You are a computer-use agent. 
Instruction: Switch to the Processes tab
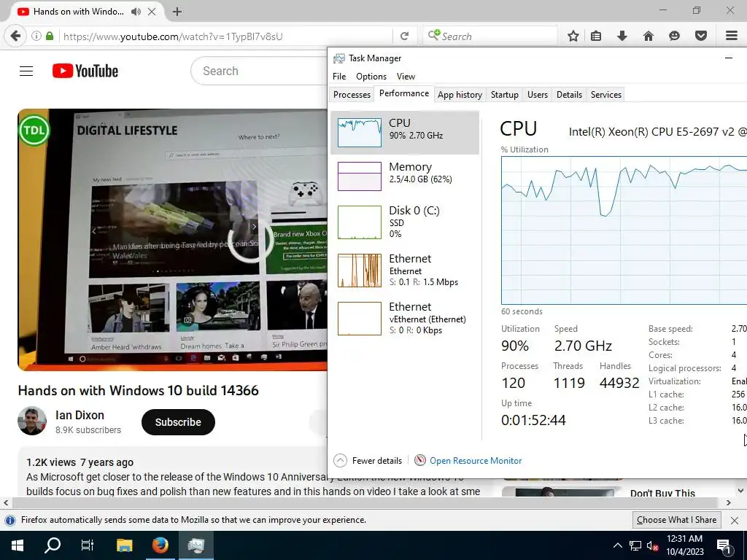(x=352, y=94)
